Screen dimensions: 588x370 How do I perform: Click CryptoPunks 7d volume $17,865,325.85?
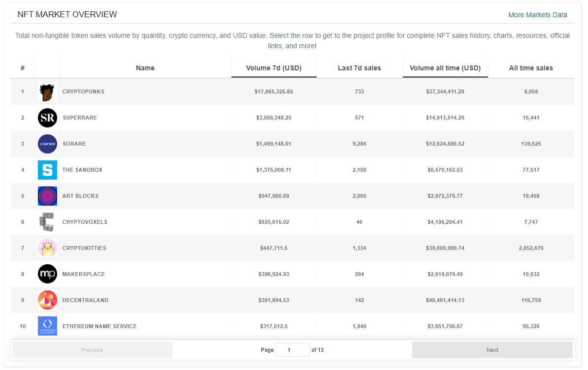coord(274,92)
